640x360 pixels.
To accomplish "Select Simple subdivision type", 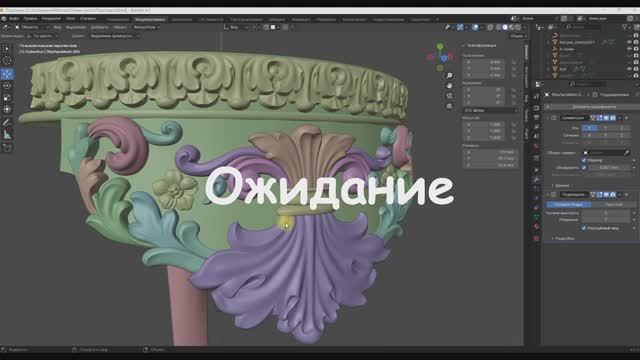I will pos(613,204).
